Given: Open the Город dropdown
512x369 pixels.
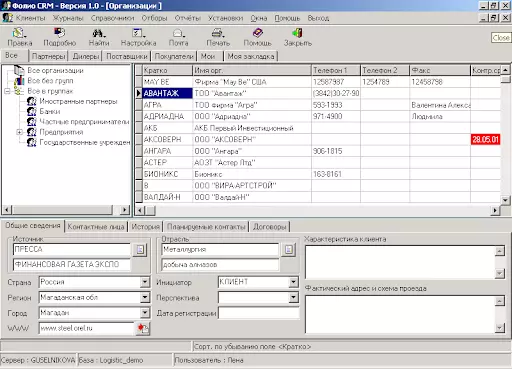Looking at the screenshot, I should coord(145,313).
